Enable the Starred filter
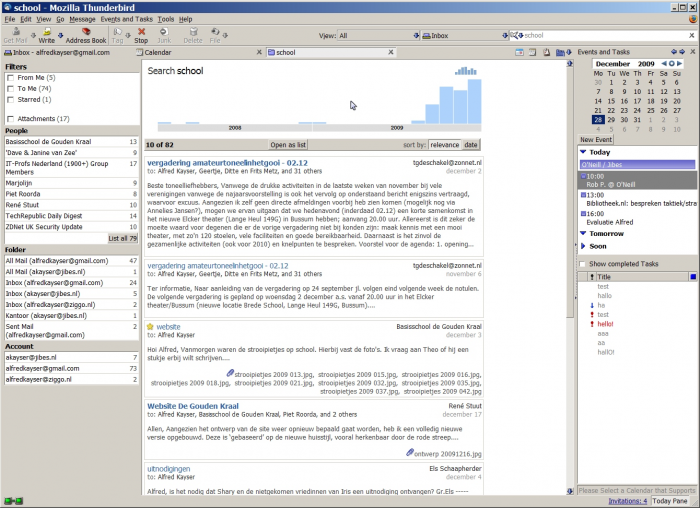Viewport: 700px width, 508px height. tap(10, 100)
